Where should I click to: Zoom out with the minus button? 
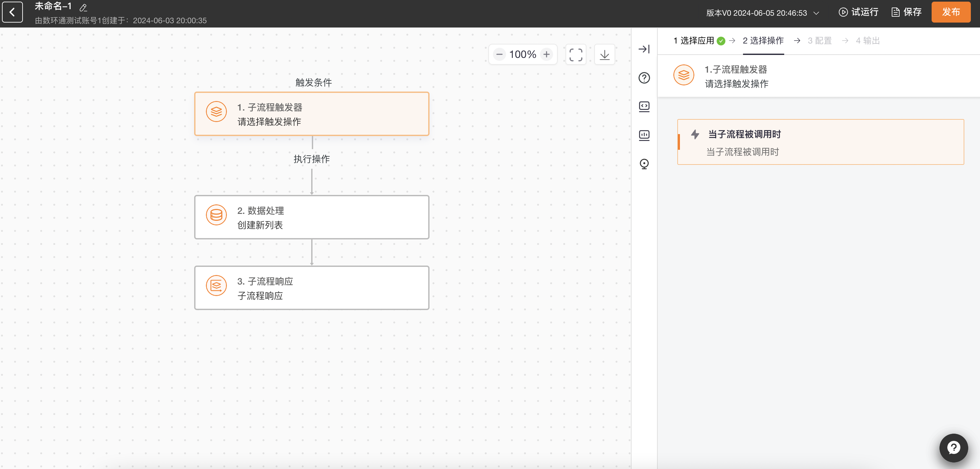499,54
